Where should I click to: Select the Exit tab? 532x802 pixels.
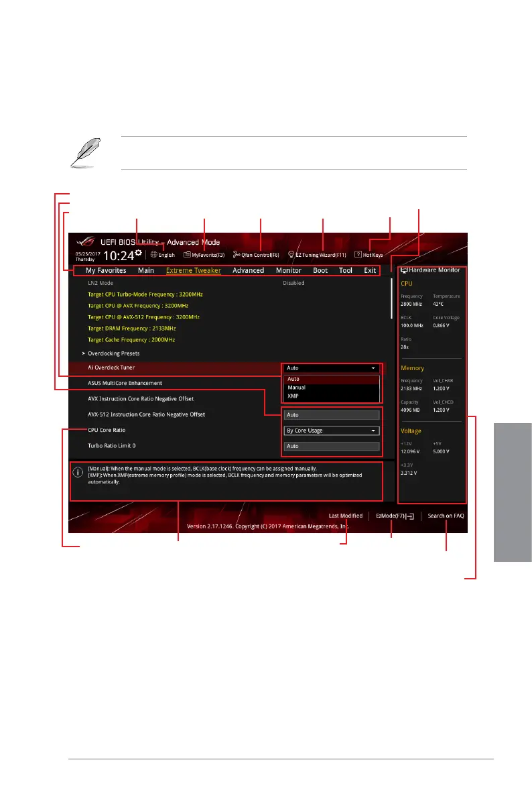pos(370,270)
